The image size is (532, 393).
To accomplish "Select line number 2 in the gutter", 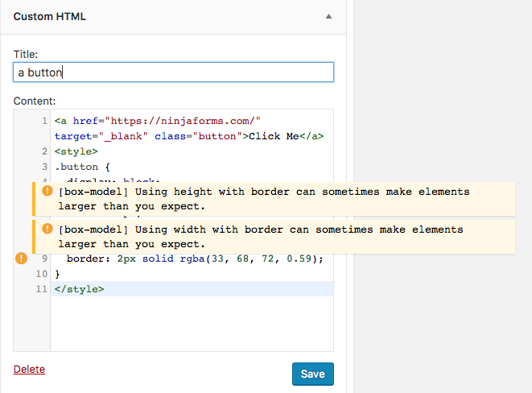I will [44, 151].
